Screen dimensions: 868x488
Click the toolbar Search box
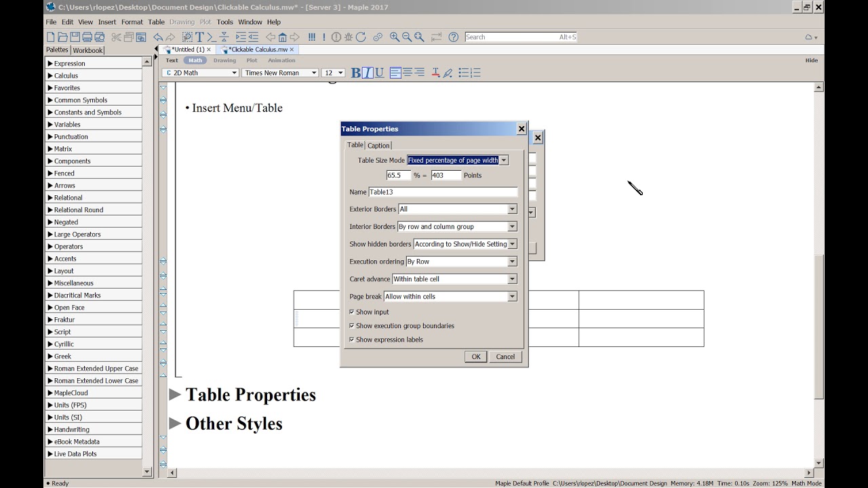tap(521, 37)
